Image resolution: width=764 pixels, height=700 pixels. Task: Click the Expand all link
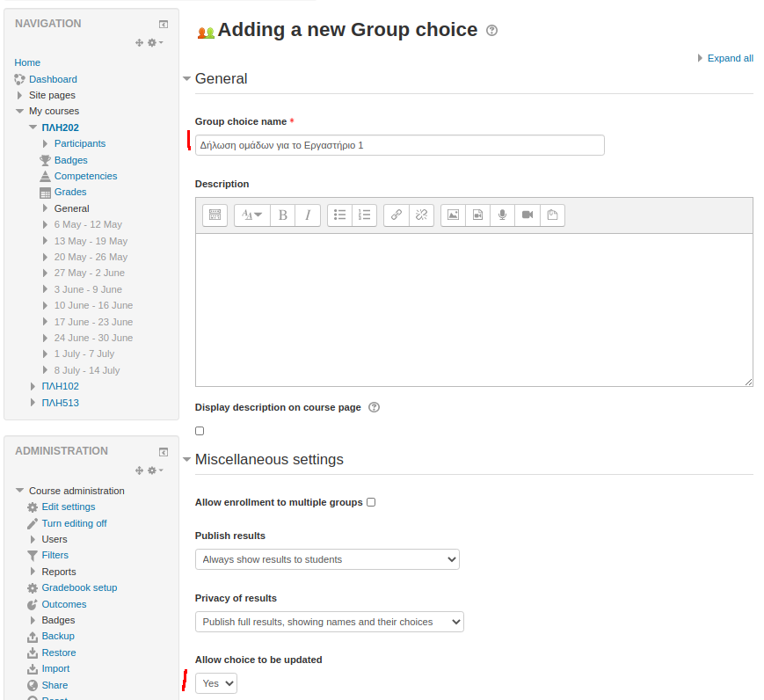[730, 58]
